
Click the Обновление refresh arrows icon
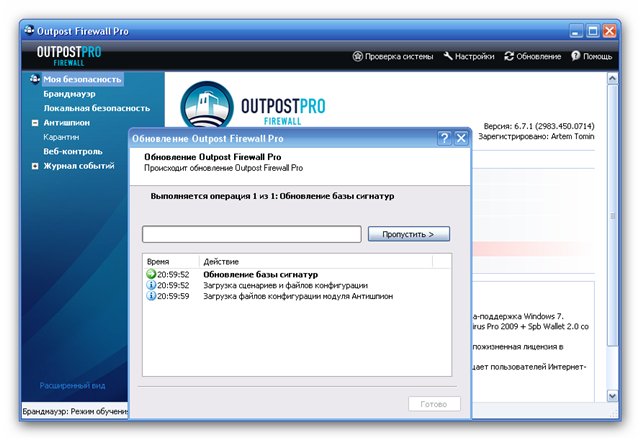(x=509, y=56)
